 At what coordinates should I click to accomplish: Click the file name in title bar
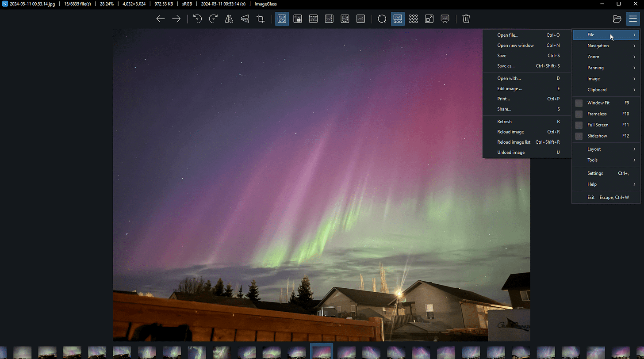pyautogui.click(x=32, y=4)
